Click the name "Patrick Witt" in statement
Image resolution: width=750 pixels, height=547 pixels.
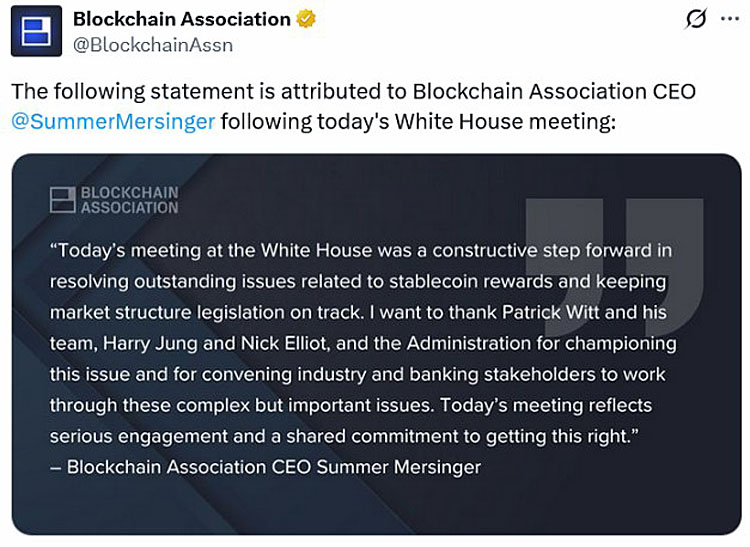coord(556,312)
